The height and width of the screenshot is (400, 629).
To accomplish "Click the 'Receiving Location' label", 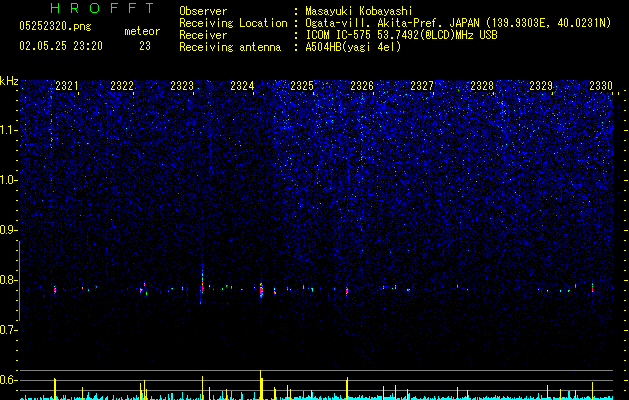I will pos(233,23).
